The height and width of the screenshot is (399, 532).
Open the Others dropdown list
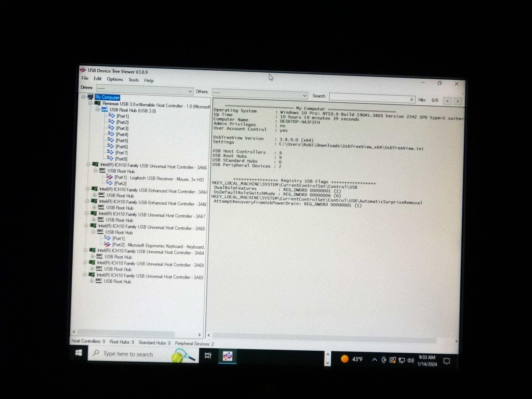click(x=260, y=94)
